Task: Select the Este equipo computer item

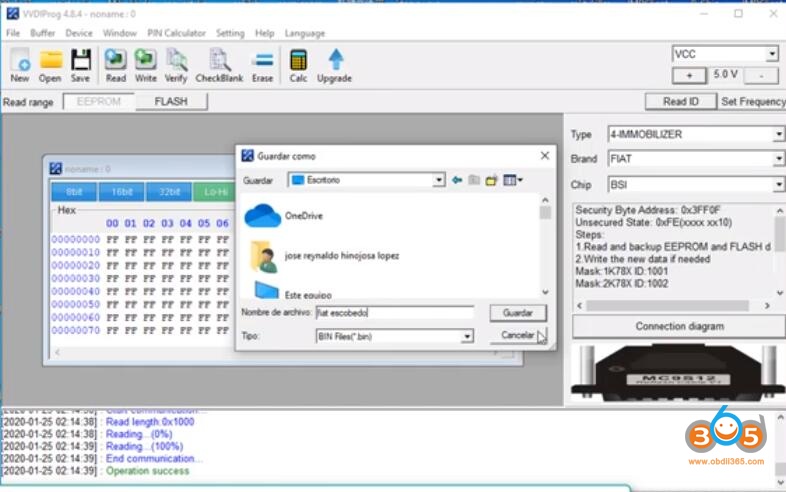Action: (x=293, y=291)
